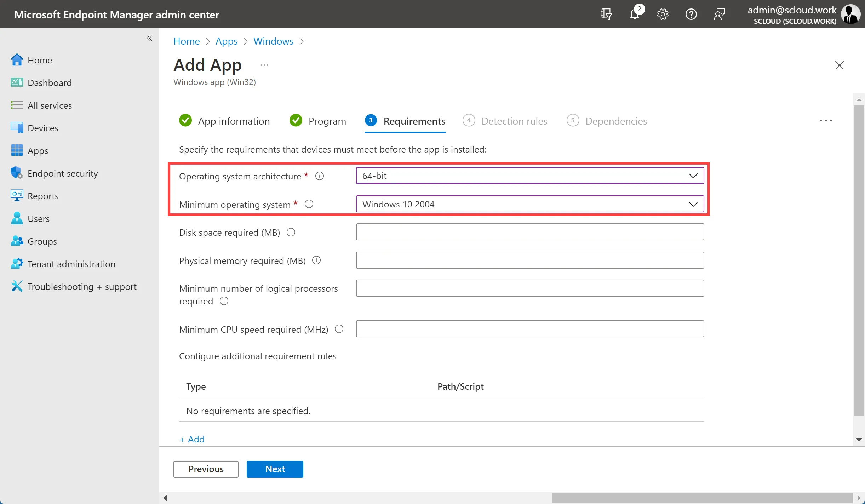865x504 pixels.
Task: Open Tenant administration in the sidebar
Action: [x=71, y=264]
